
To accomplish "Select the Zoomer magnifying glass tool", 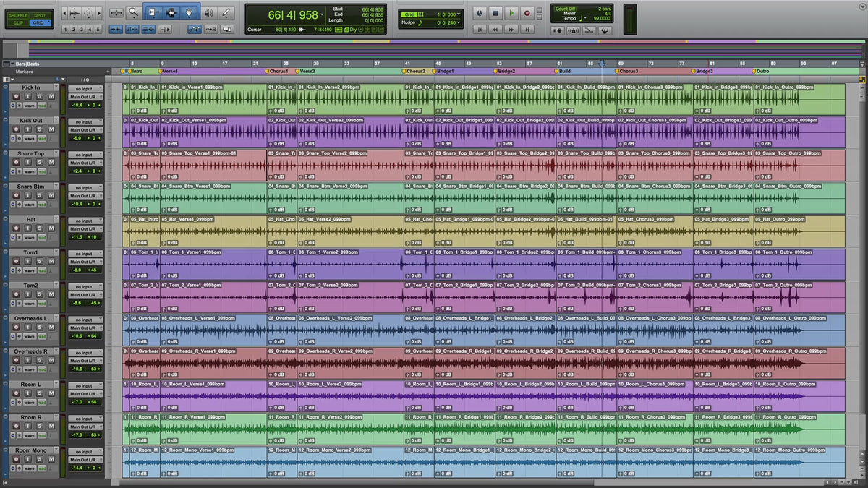I will [134, 12].
